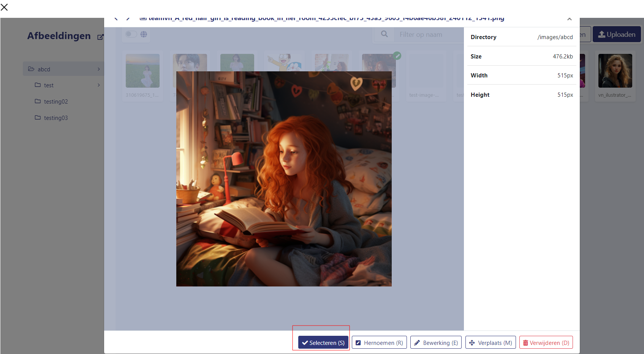The width and height of the screenshot is (644, 354).
Task: Click the Uploaden button
Action: tap(616, 35)
